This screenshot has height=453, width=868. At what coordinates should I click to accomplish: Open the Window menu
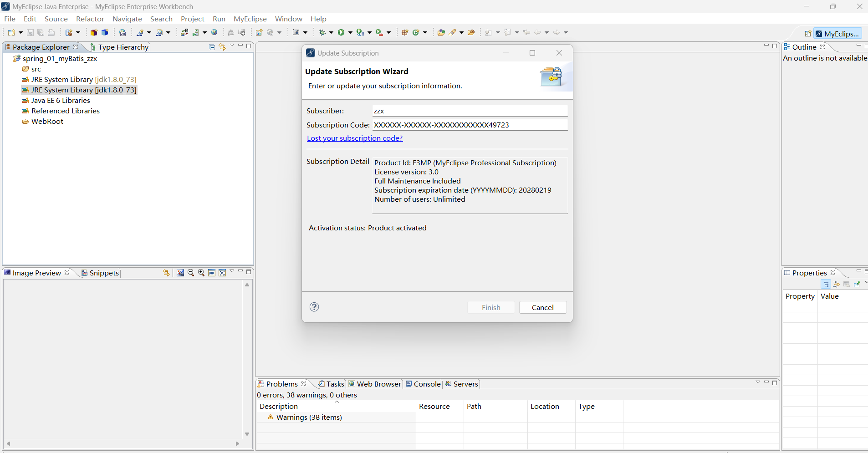click(x=288, y=19)
